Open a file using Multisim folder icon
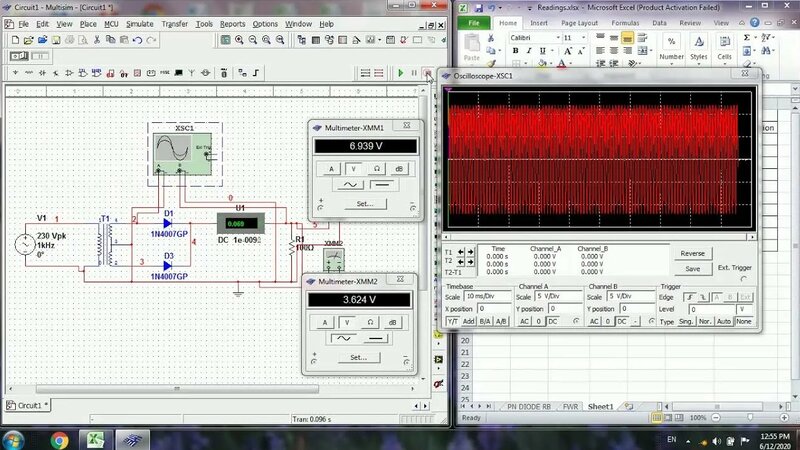This screenshot has width=800, height=450. [x=29, y=40]
